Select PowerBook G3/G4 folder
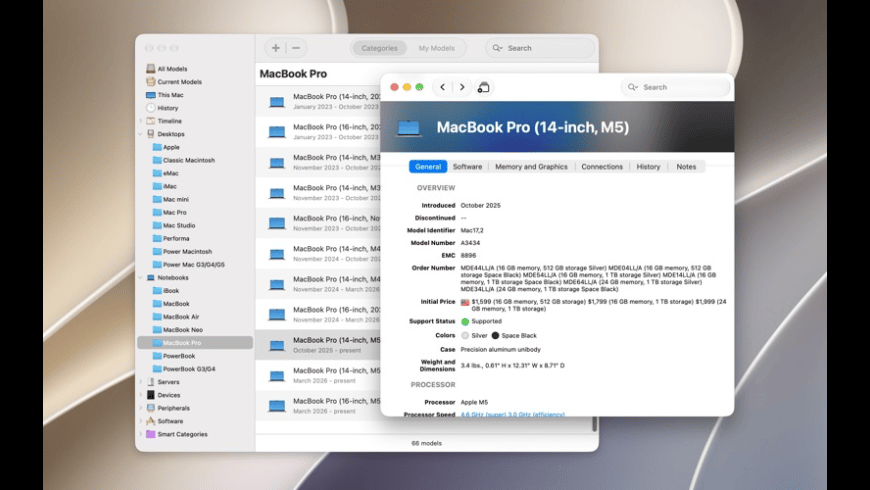This screenshot has width=870, height=490. coord(184,368)
